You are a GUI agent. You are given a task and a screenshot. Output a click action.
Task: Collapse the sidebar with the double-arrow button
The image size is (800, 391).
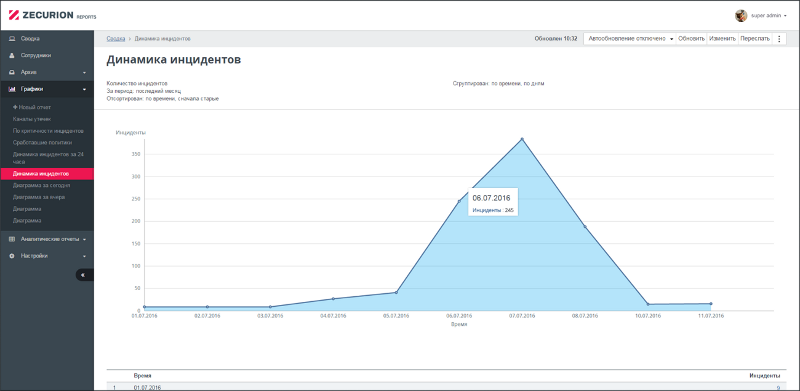pyautogui.click(x=84, y=275)
